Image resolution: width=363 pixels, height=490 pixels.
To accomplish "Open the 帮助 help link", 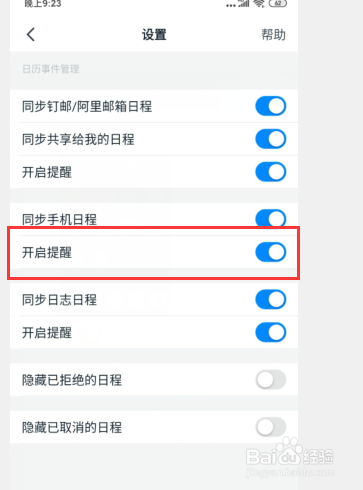I will click(x=273, y=34).
